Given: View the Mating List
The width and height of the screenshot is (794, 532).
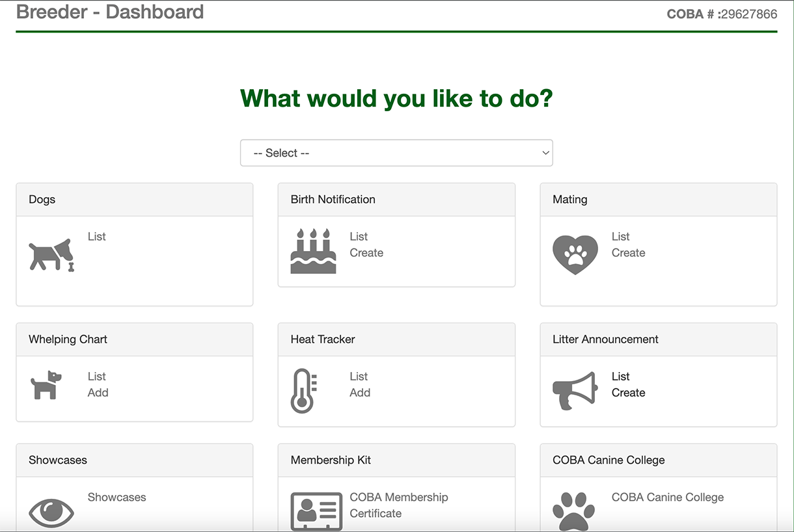Looking at the screenshot, I should pos(620,237).
